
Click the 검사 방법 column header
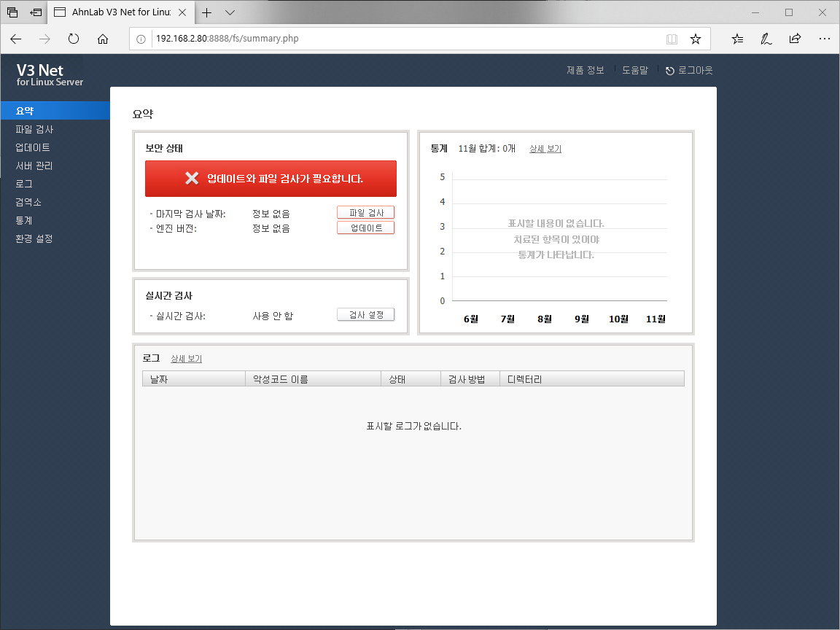(x=470, y=378)
